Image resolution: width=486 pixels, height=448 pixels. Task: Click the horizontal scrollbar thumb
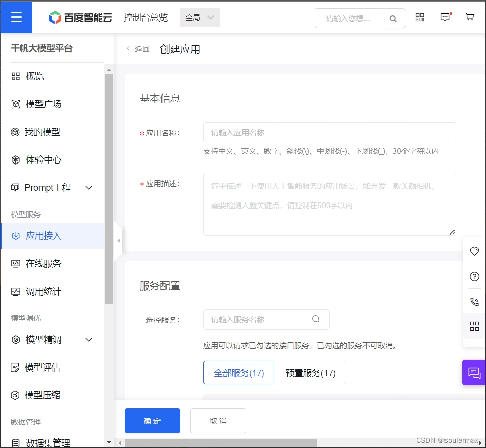coord(221,443)
